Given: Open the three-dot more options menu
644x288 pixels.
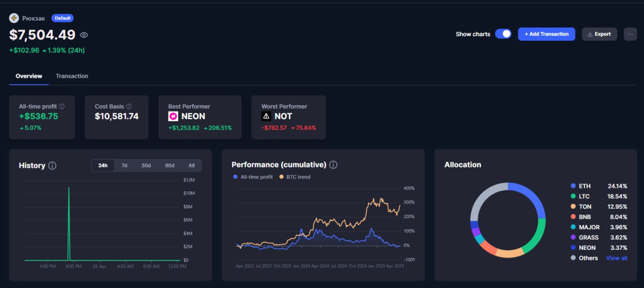Looking at the screenshot, I should 630,34.
